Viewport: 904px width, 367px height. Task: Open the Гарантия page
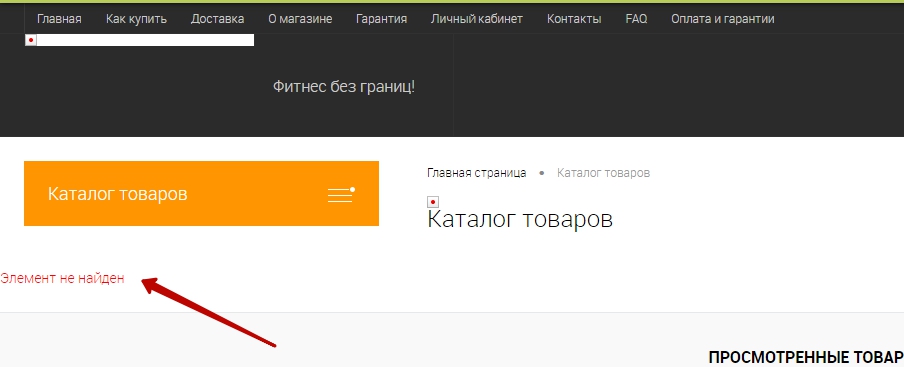pyautogui.click(x=381, y=19)
